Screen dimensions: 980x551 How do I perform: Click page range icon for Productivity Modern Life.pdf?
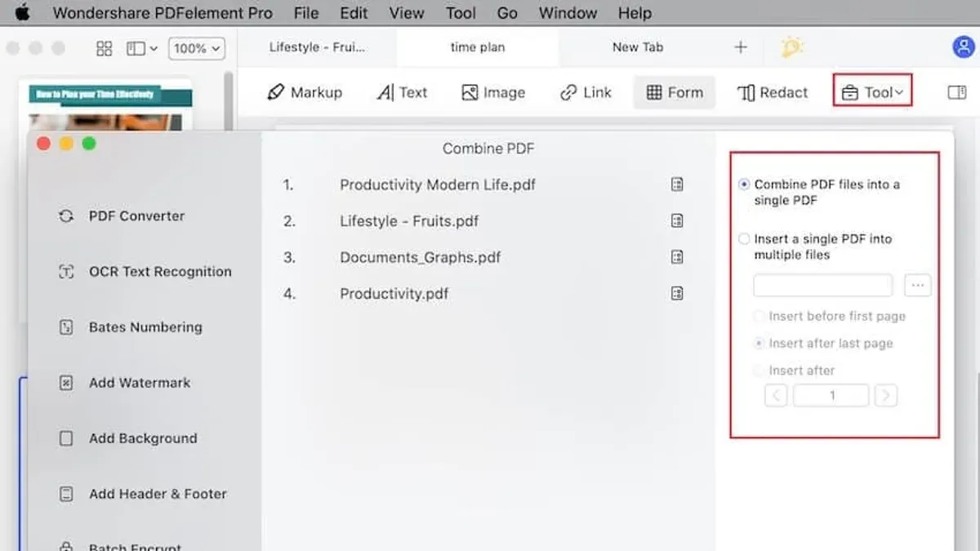(677, 184)
